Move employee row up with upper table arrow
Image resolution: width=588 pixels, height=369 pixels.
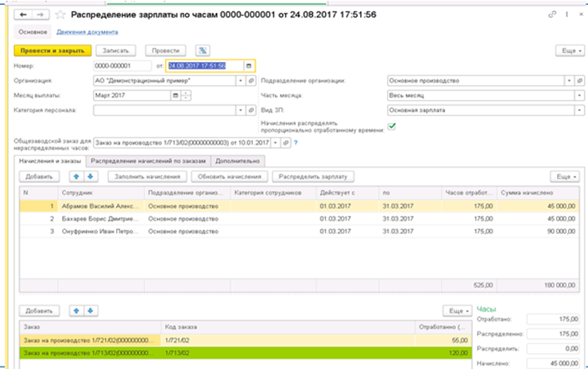pyautogui.click(x=76, y=176)
